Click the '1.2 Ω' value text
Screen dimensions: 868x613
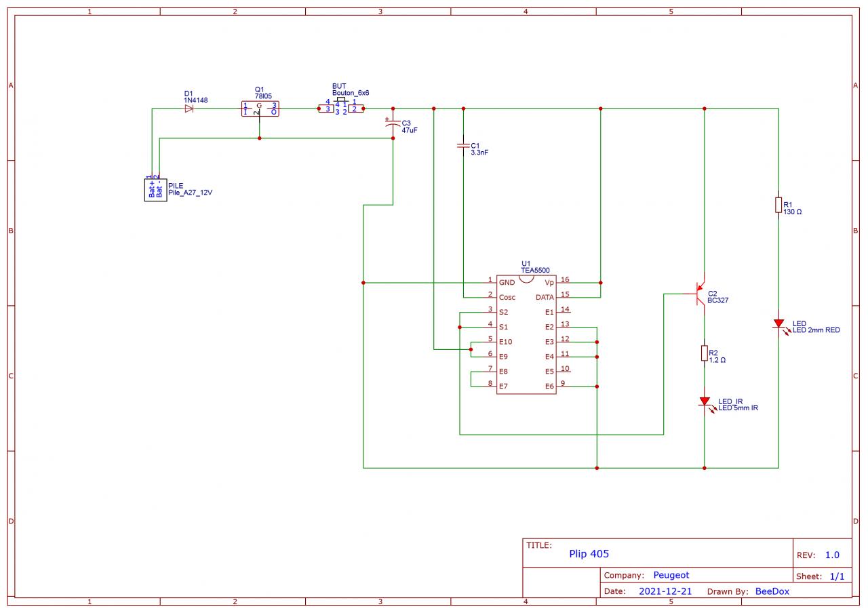point(717,360)
